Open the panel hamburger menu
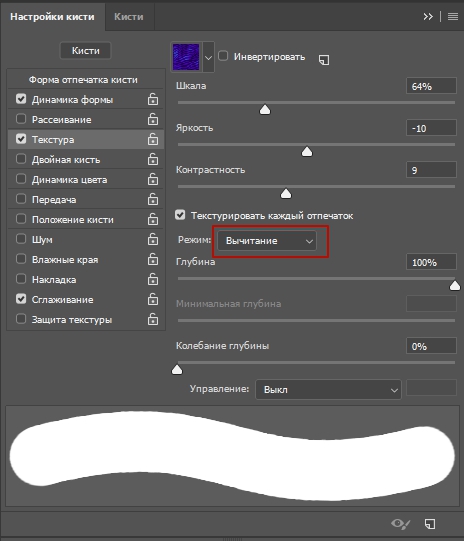This screenshot has width=464, height=541. pyautogui.click(x=453, y=17)
